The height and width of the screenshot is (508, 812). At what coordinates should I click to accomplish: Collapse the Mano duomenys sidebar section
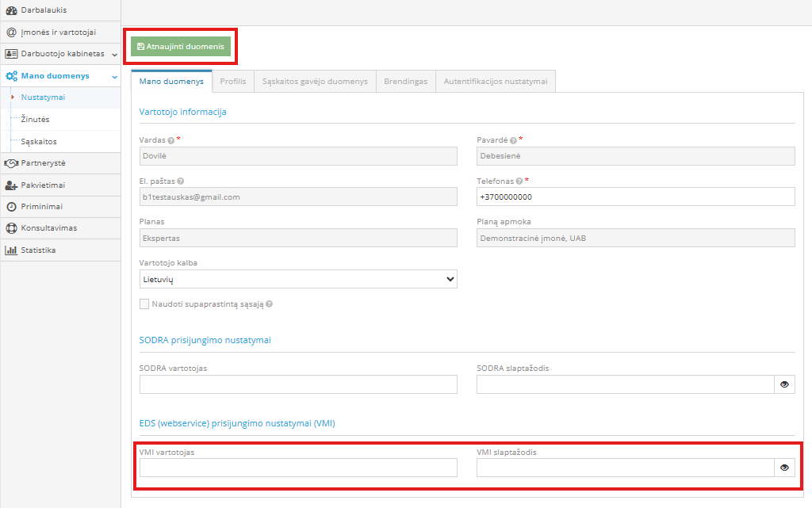coord(114,77)
